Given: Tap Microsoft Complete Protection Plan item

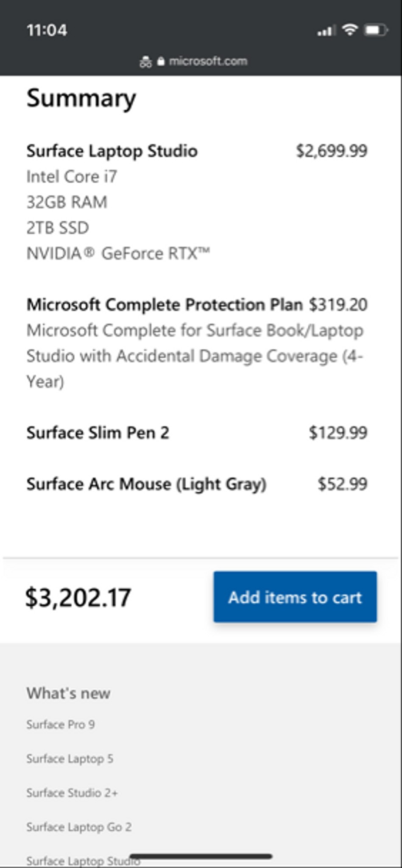Looking at the screenshot, I should [165, 305].
